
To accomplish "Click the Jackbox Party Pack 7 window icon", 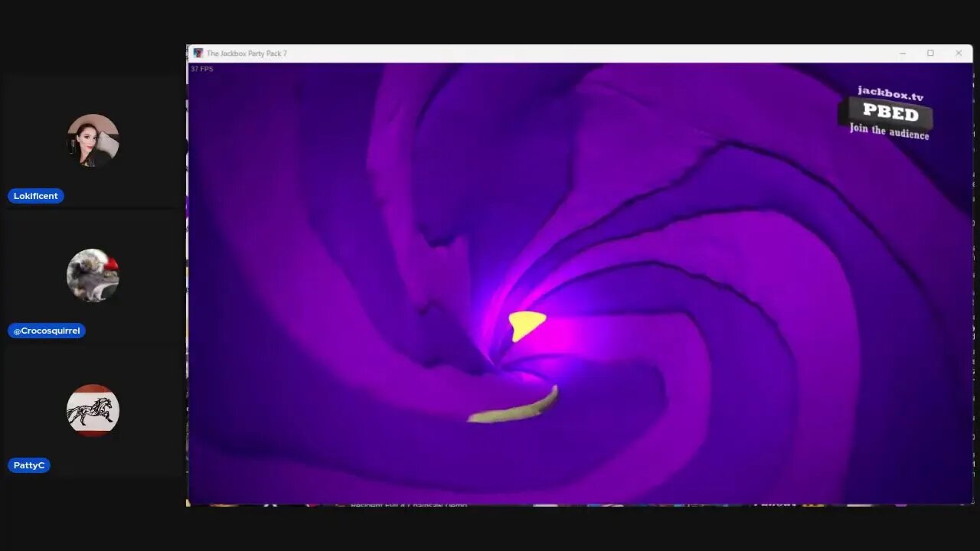I will tap(198, 54).
